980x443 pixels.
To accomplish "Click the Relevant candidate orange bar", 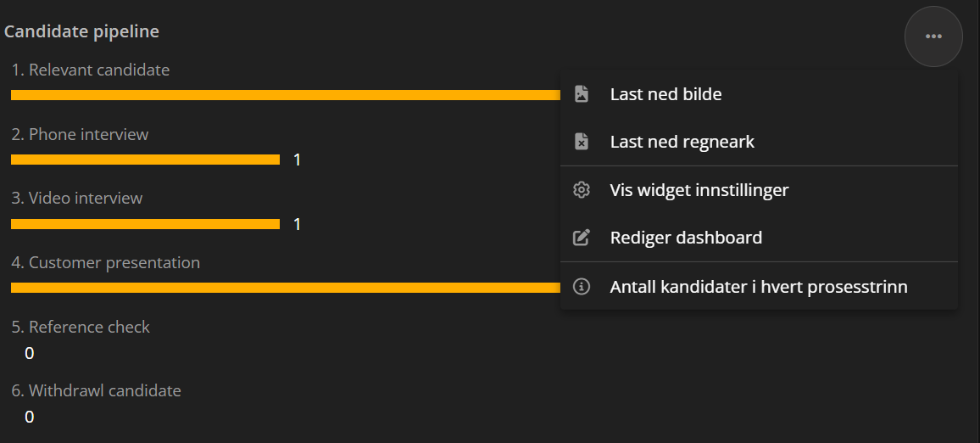I will [285, 95].
